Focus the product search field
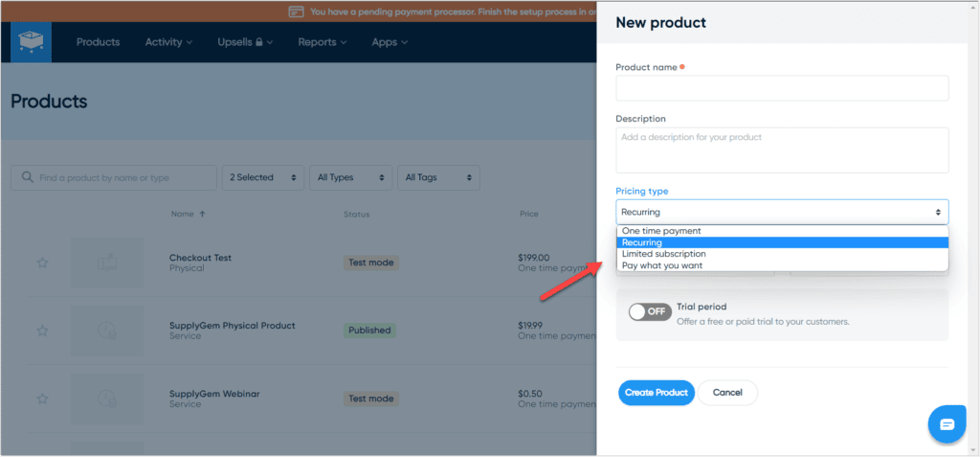 tap(114, 178)
